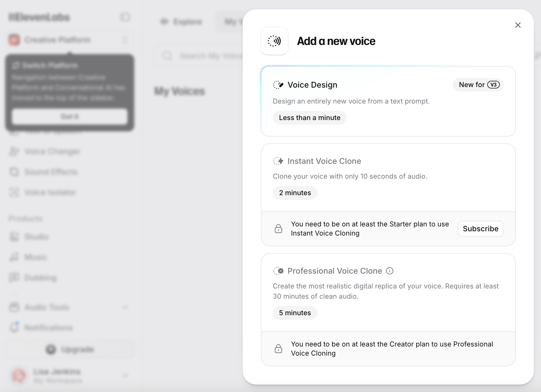The image size is (541, 392).
Task: Click the Professional Voice Clone info icon
Action: point(390,271)
